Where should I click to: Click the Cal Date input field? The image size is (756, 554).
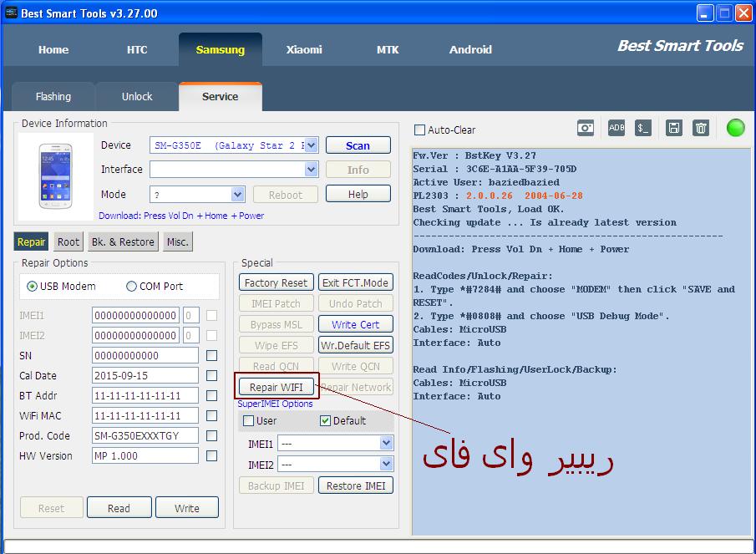tap(145, 376)
